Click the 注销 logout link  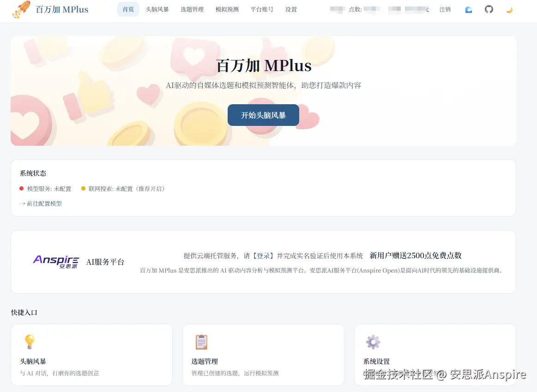pos(445,10)
